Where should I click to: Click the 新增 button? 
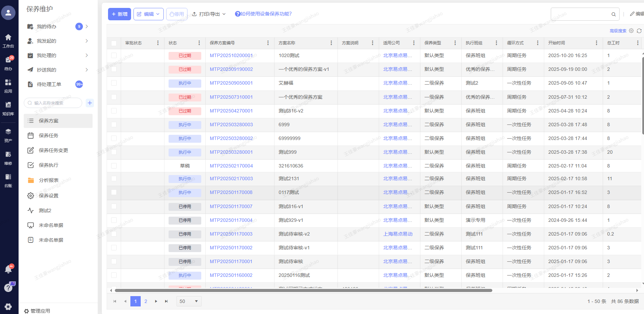pos(119,14)
